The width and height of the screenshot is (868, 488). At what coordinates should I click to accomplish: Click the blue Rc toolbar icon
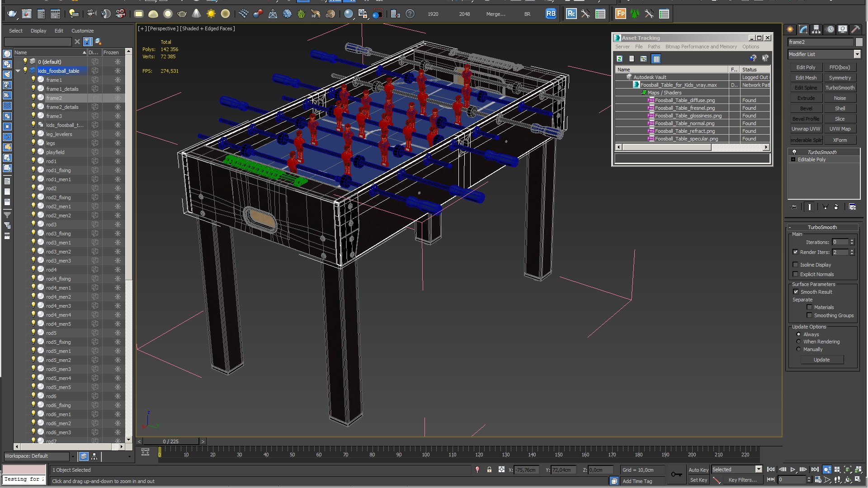pyautogui.click(x=571, y=14)
